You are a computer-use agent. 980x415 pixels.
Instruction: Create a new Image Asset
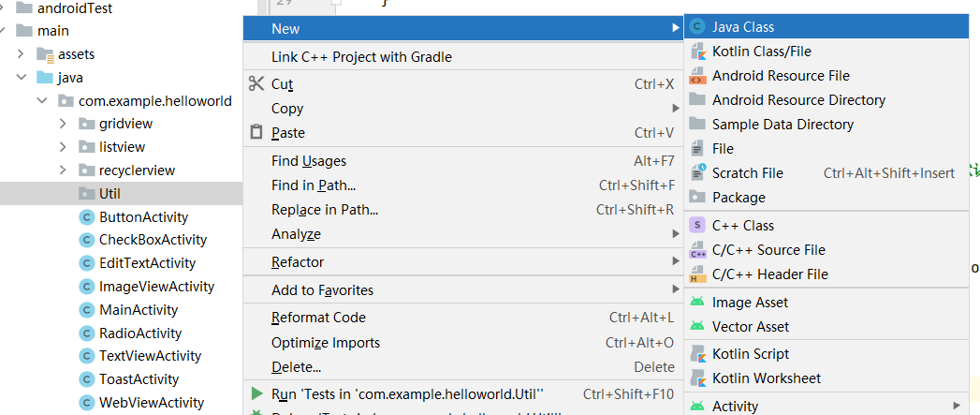pyautogui.click(x=750, y=303)
